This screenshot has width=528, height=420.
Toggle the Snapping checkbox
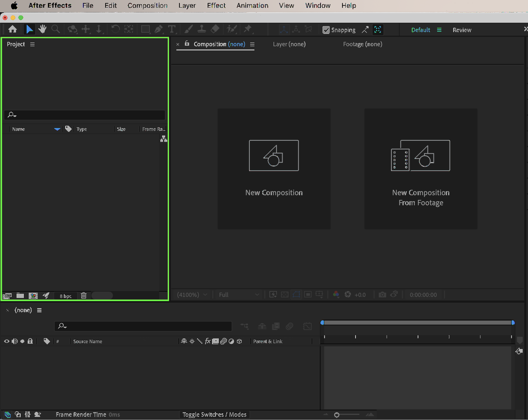(326, 30)
